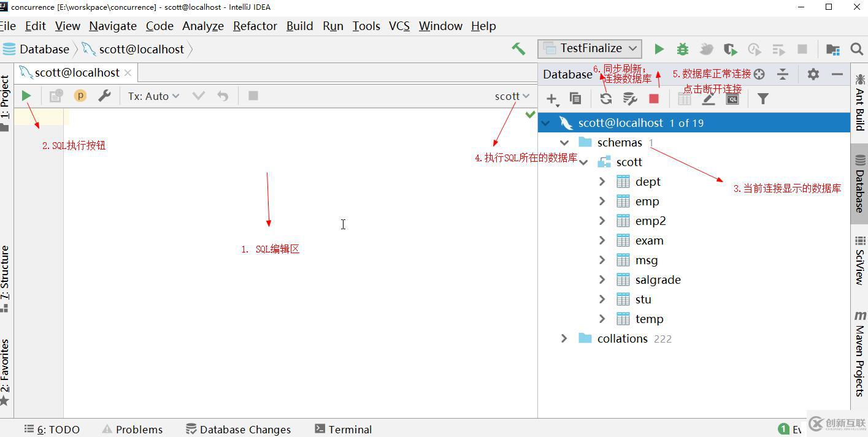
Task: Disconnect database red stop icon
Action: 654,99
